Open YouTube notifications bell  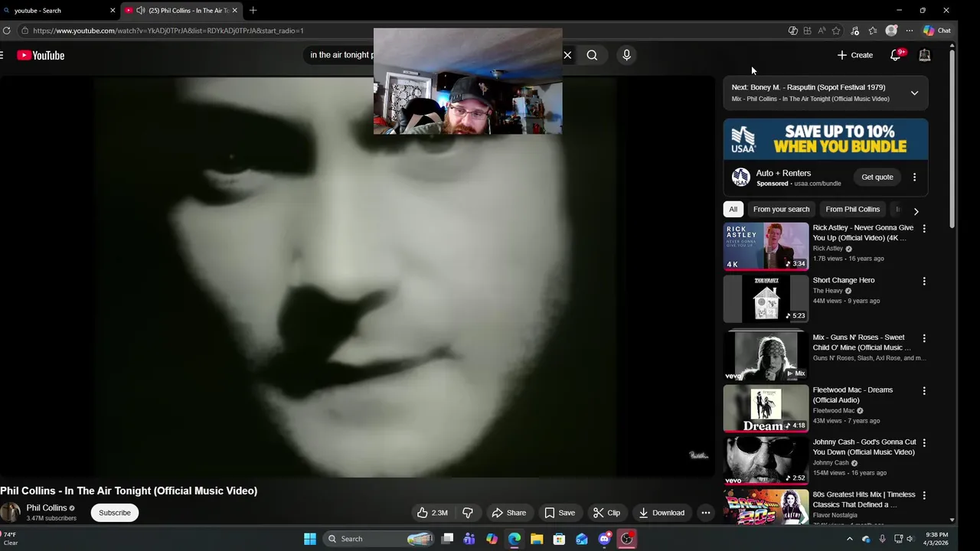click(896, 55)
